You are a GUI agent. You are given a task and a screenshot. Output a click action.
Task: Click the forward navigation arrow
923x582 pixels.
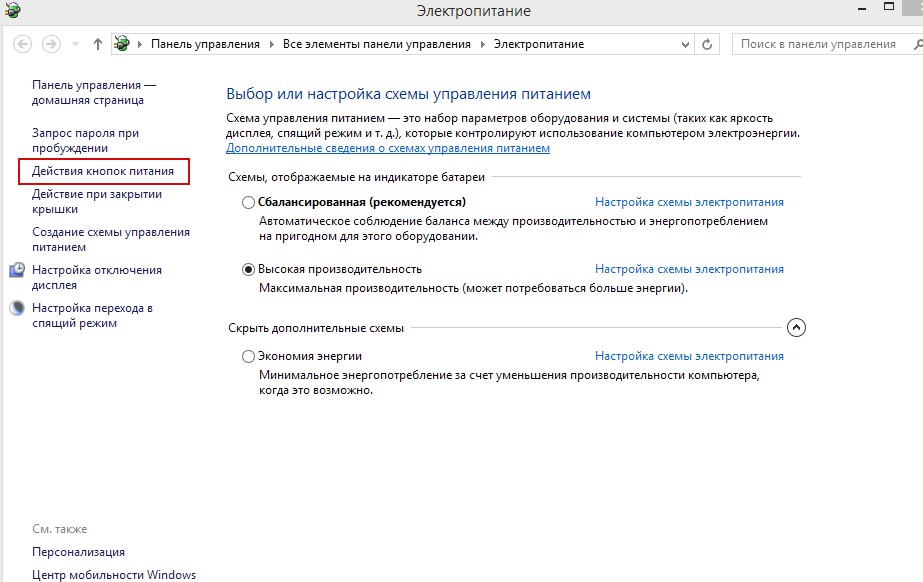click(51, 44)
